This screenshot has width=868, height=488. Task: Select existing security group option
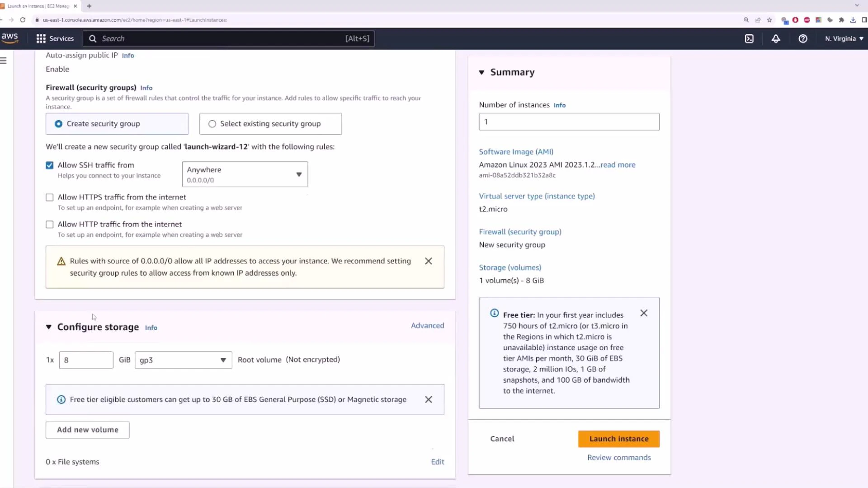(212, 123)
